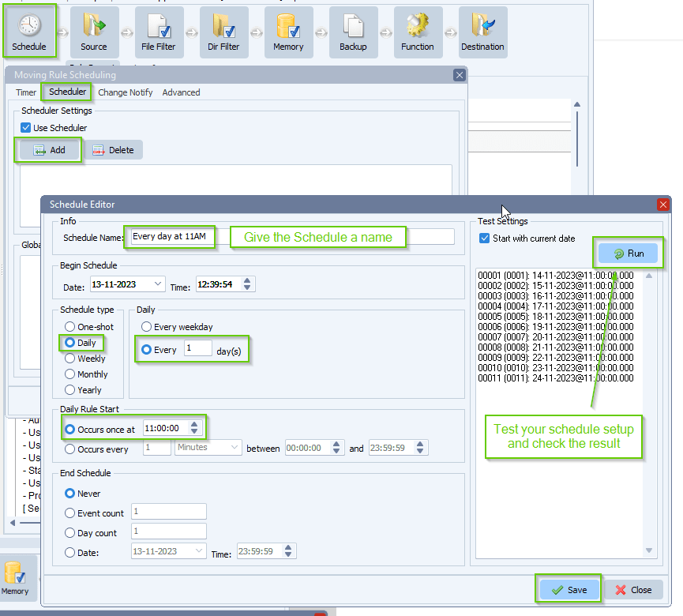Open the Function step icon
Viewport: 683px width, 616px height.
point(418,32)
